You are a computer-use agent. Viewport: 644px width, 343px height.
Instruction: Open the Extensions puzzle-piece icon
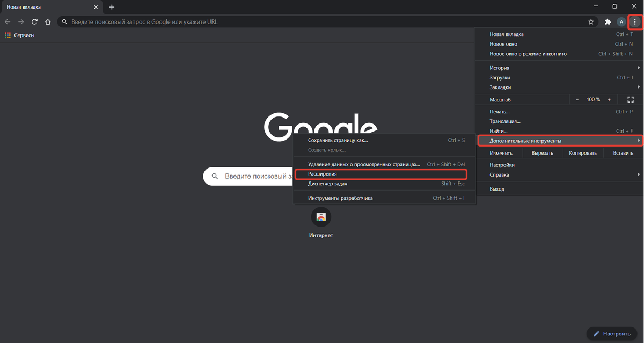tap(608, 22)
